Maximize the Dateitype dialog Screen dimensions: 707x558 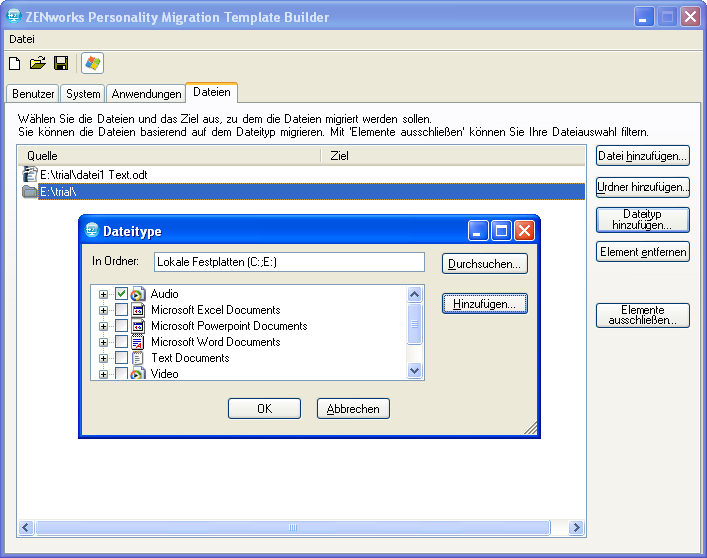pos(501,231)
